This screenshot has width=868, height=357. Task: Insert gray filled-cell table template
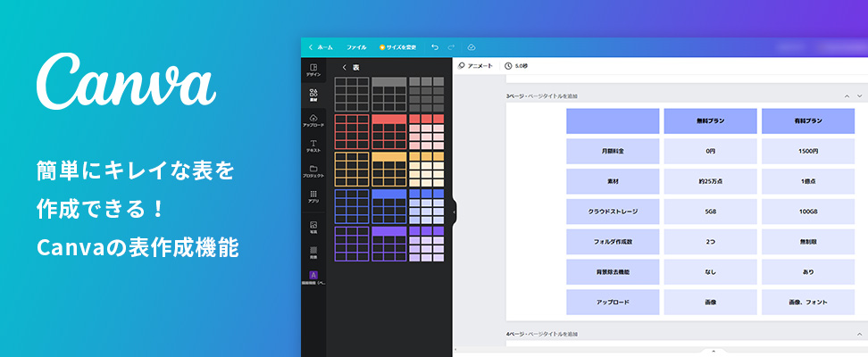pyautogui.click(x=426, y=95)
